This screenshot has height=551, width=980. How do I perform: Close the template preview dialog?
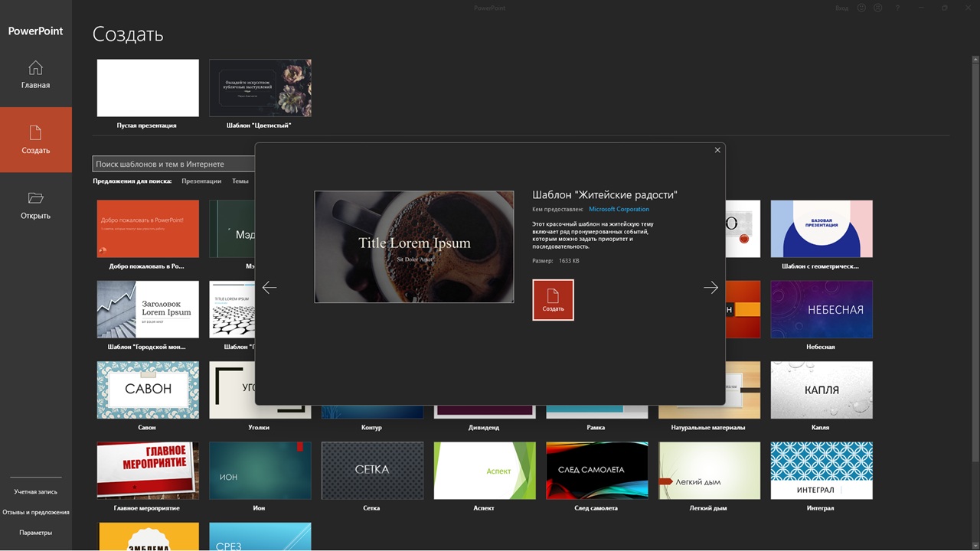717,150
